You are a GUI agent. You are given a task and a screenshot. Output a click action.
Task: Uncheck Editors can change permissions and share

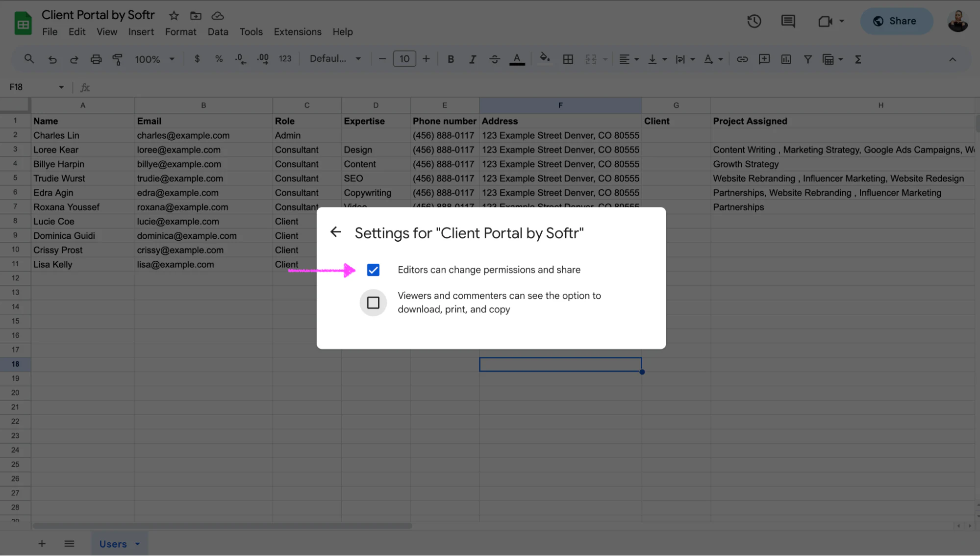click(373, 270)
